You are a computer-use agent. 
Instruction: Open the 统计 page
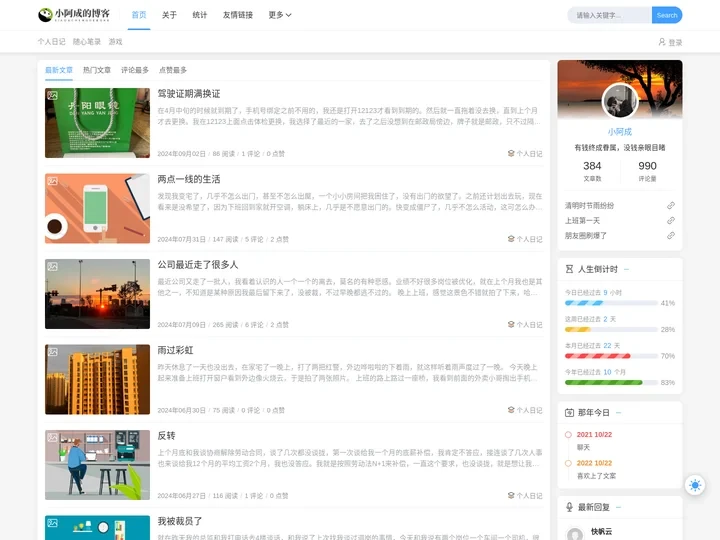[x=199, y=15]
